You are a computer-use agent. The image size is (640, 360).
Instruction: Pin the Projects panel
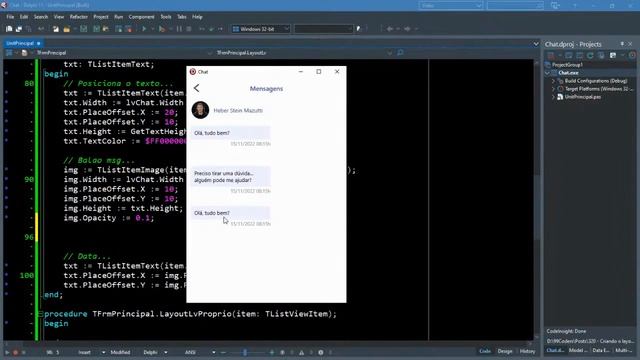[x=622, y=44]
